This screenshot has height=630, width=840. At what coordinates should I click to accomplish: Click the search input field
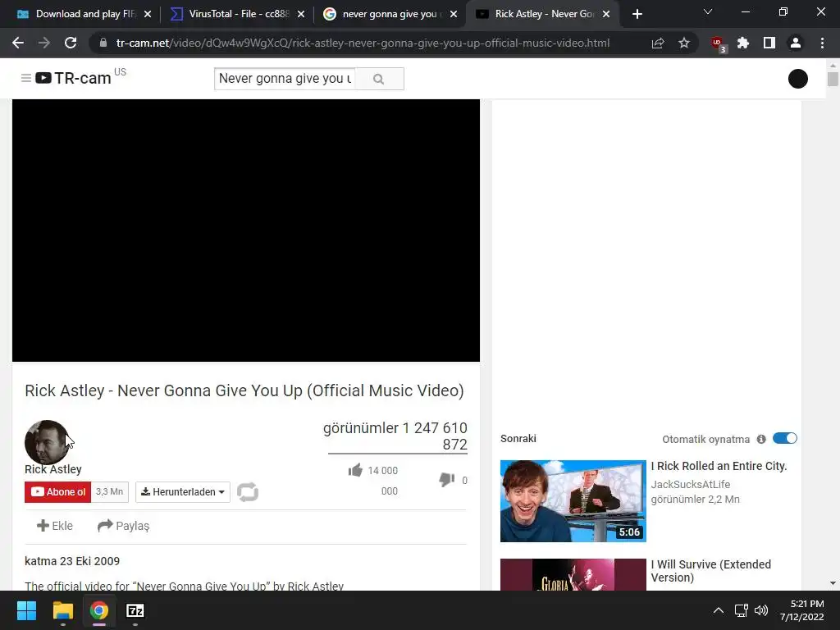tap(285, 79)
